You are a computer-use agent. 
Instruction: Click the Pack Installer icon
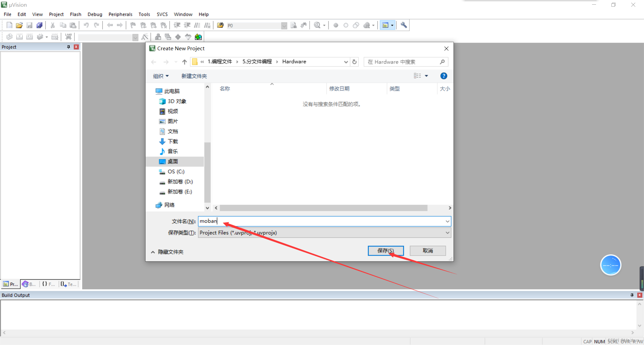tap(198, 37)
